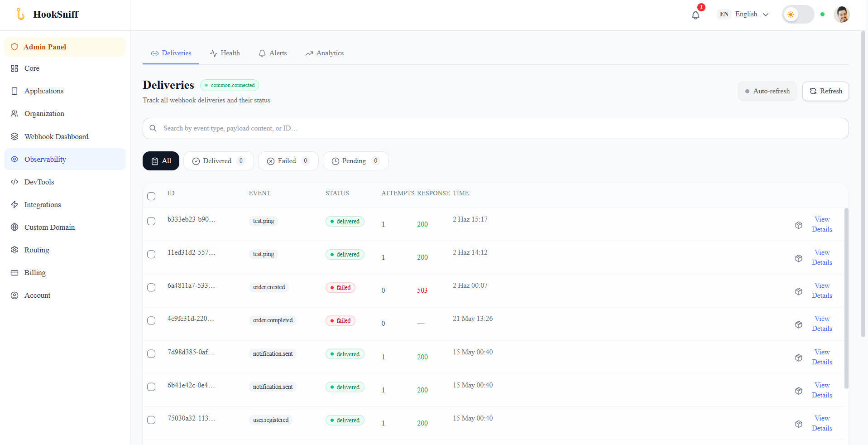Open the user avatar profile picture
Viewport: 868px width, 445px height.
(x=842, y=15)
